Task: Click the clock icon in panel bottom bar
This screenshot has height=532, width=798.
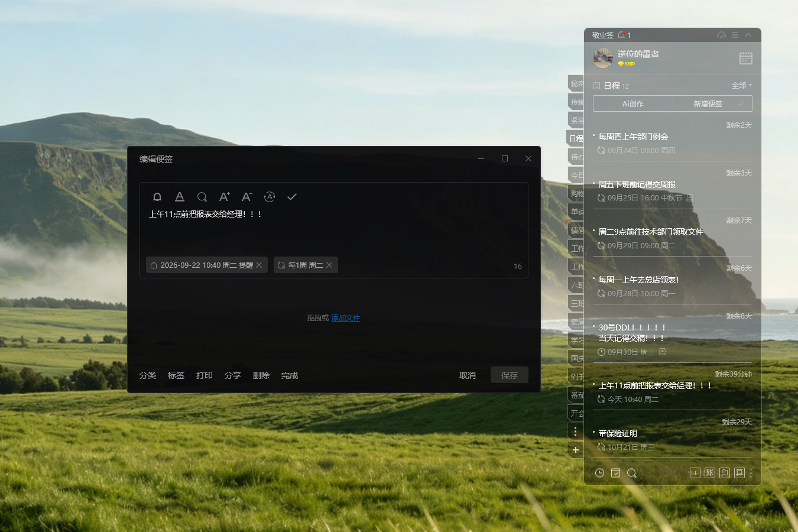Action: 599,473
